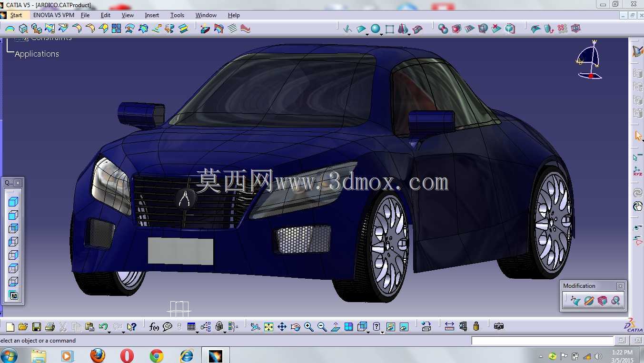Pick the sphere surface tool
Screen dimensions: 644x363
coord(376,29)
